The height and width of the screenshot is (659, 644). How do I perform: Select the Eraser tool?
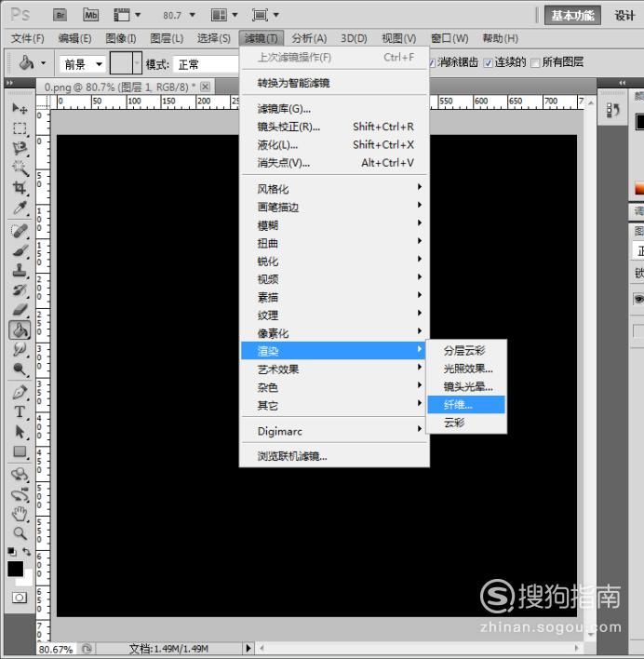(20, 310)
